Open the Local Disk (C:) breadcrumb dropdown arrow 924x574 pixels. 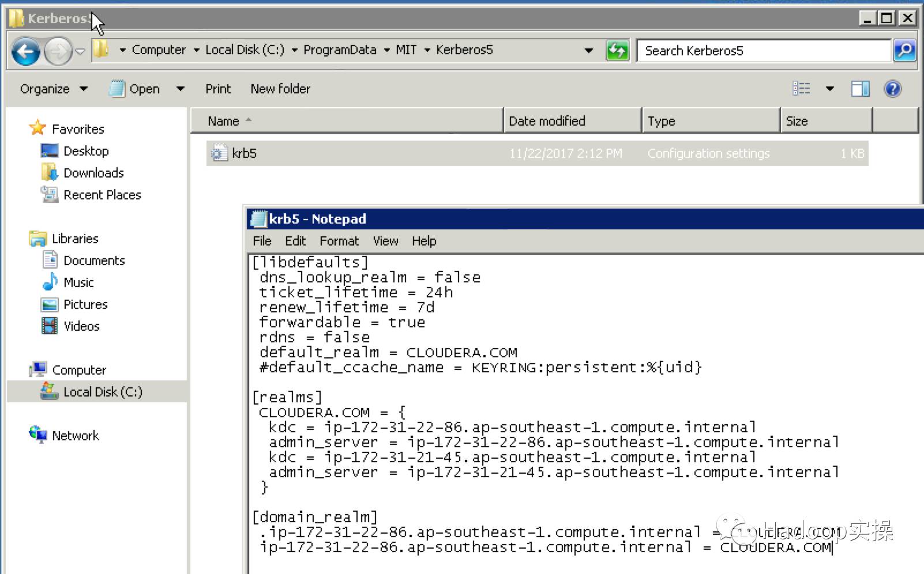[294, 50]
